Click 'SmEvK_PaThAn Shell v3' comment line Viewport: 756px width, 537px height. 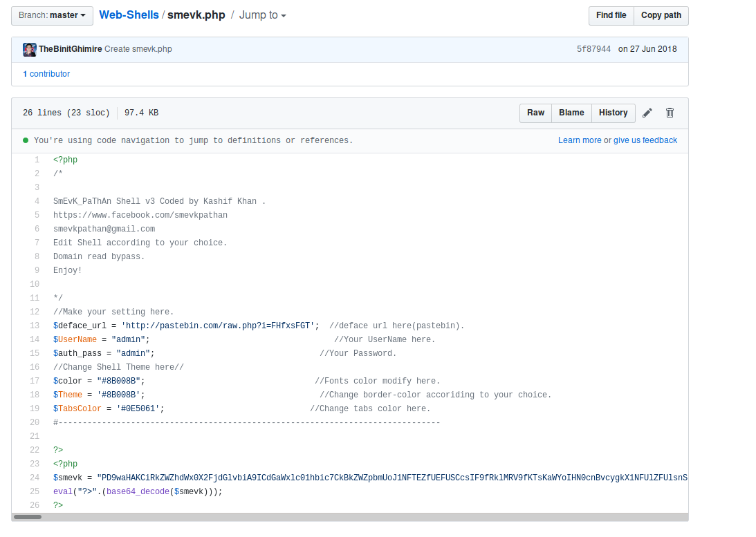coord(159,201)
